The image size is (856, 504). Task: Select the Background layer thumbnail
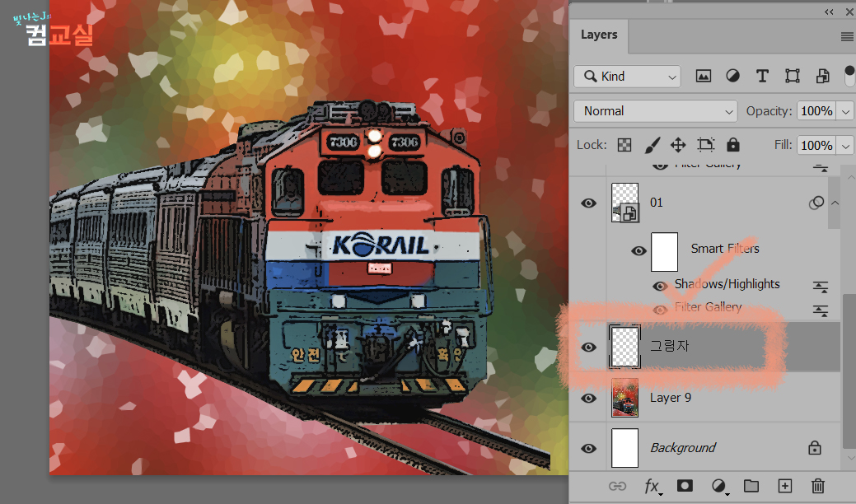(x=624, y=448)
